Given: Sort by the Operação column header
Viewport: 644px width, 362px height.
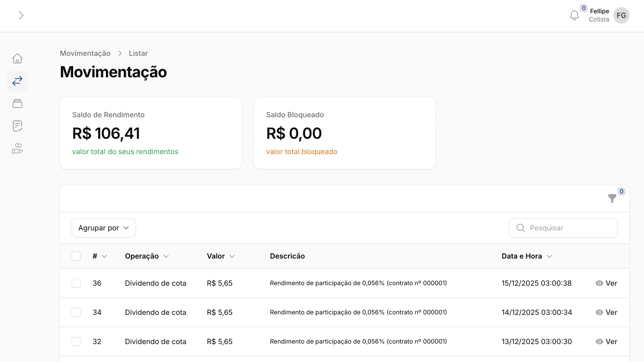Looking at the screenshot, I should pos(146,256).
